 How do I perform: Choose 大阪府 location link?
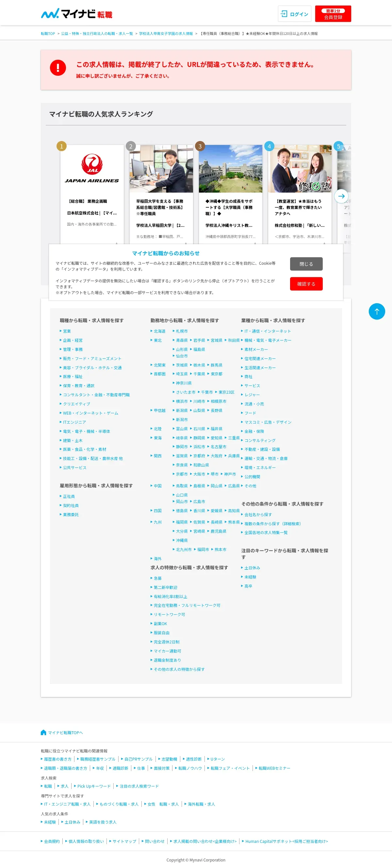tap(216, 456)
